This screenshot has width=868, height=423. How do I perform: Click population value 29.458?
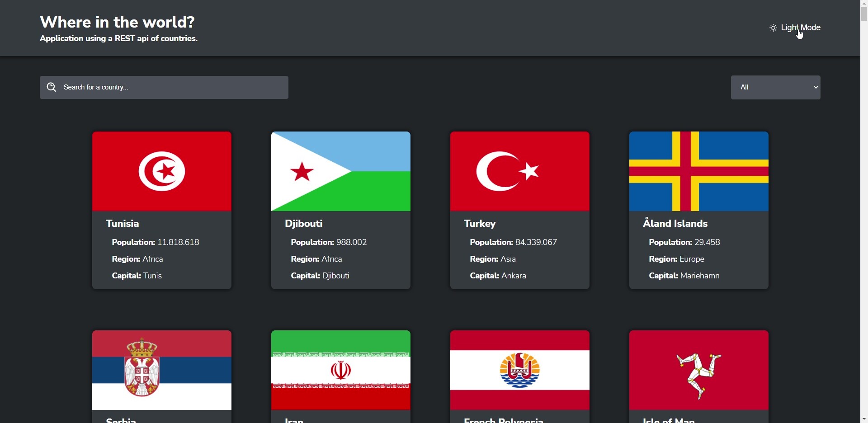tap(708, 243)
